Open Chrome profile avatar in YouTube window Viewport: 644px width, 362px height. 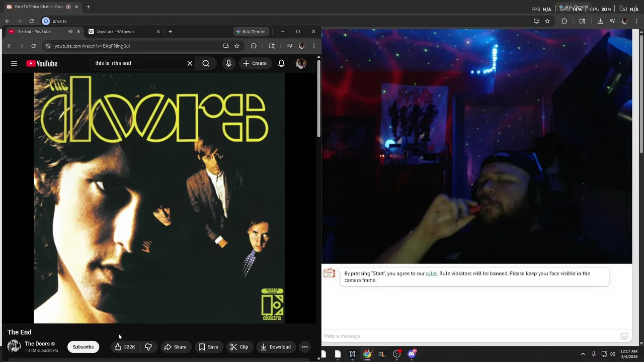pos(301,46)
